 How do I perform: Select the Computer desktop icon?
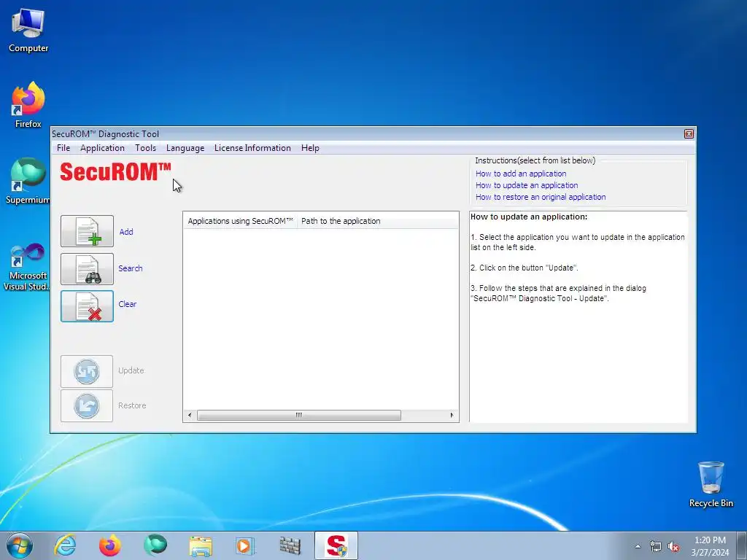click(28, 31)
